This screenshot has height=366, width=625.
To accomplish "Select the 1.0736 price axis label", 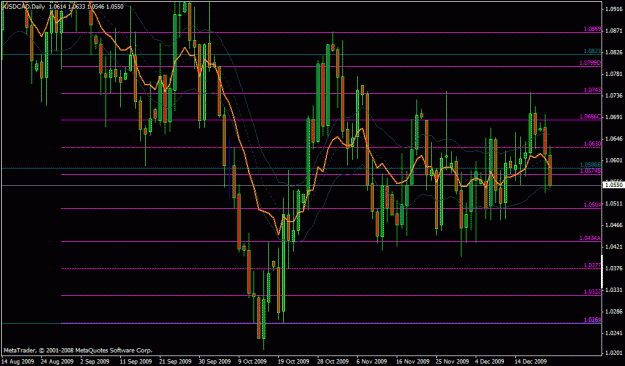I will pos(613,96).
